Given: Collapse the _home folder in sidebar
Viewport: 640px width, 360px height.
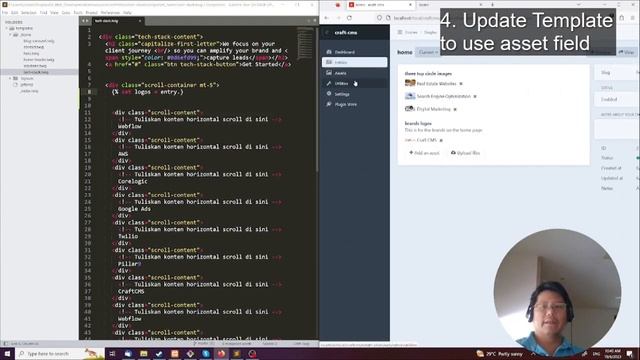Looking at the screenshot, I should click(11, 35).
